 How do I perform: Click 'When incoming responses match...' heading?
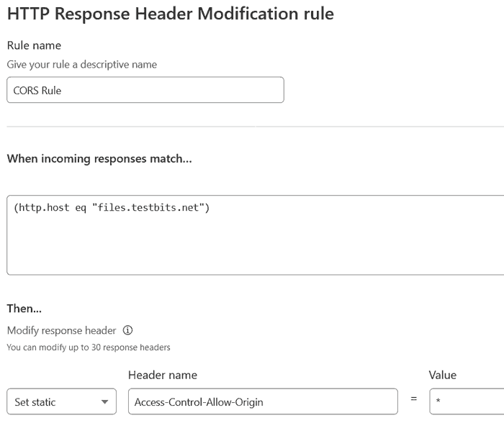(99, 159)
